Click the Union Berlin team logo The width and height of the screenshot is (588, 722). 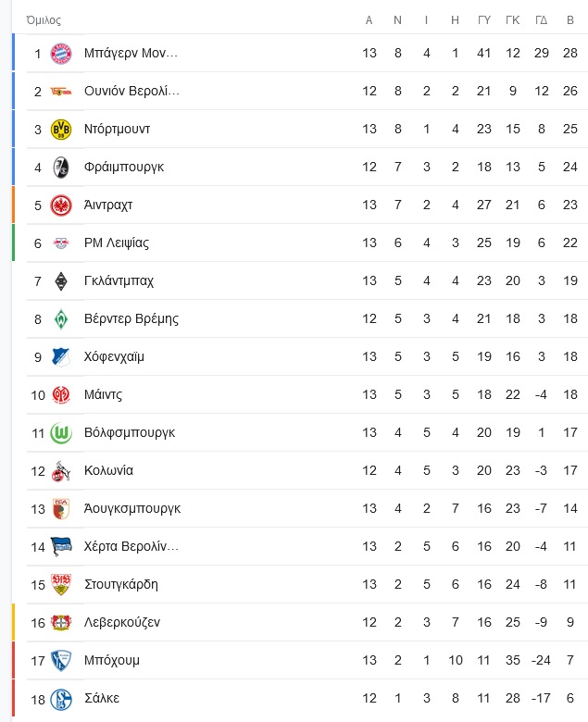pos(61,92)
